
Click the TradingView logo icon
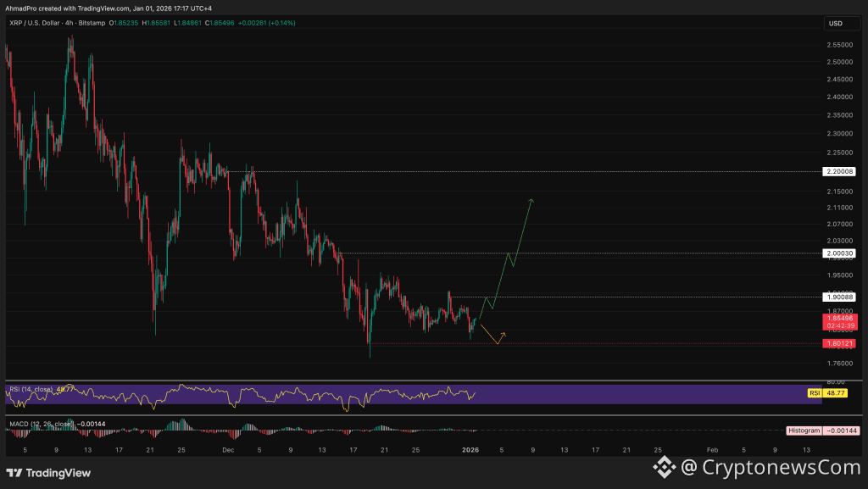[x=14, y=473]
